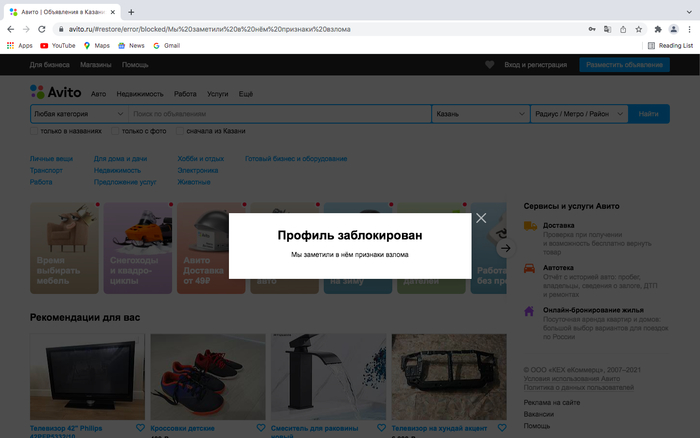Click the Avito logo

tap(56, 92)
